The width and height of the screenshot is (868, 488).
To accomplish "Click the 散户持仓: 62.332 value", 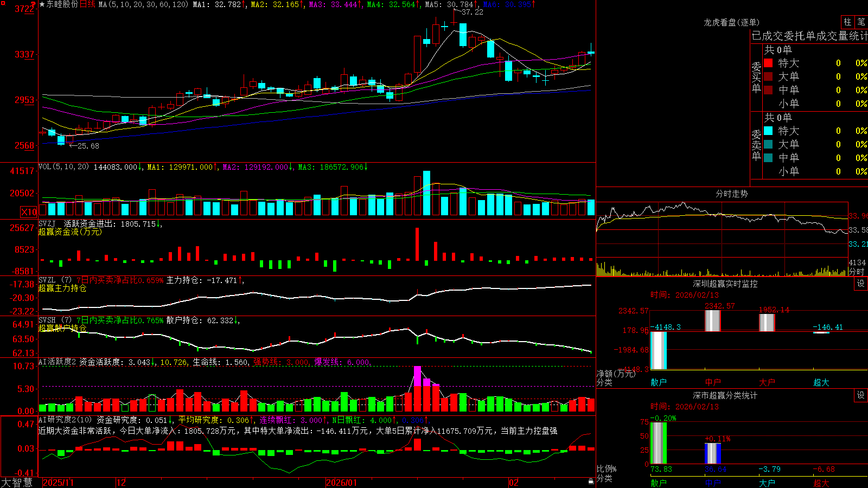I will tap(200, 320).
